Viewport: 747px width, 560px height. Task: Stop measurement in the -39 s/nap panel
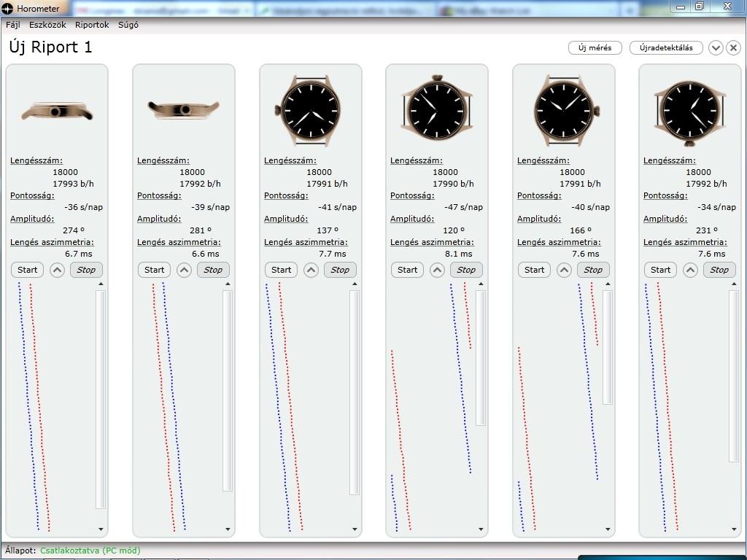[x=213, y=270]
